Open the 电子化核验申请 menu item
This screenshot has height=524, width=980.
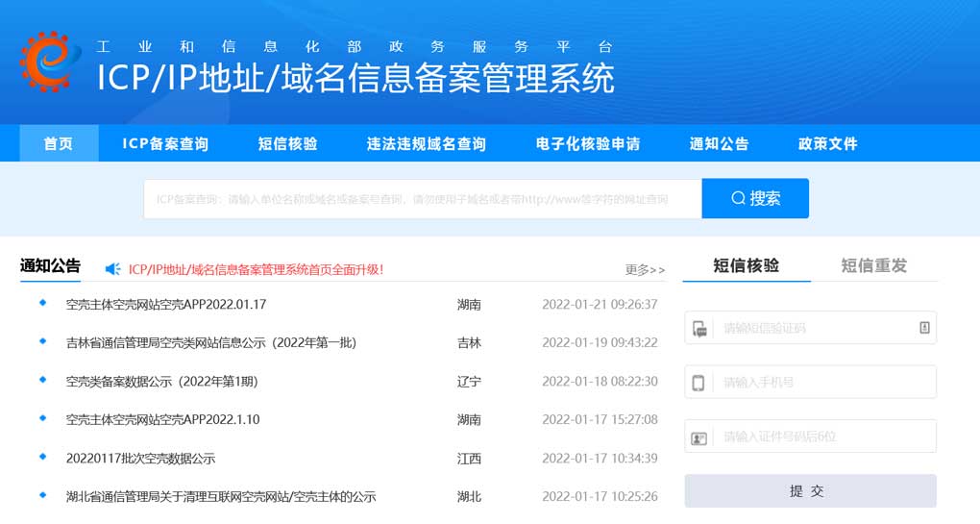tap(587, 143)
